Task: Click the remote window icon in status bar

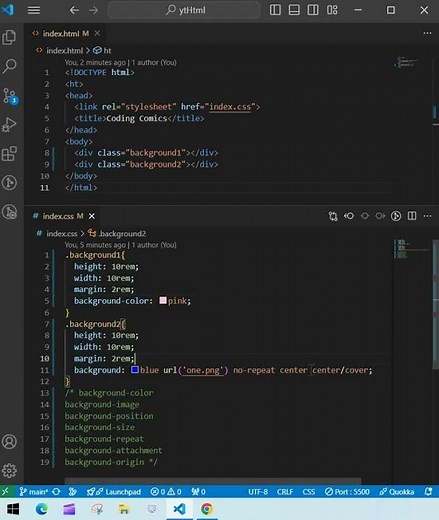Action: click(x=6, y=492)
